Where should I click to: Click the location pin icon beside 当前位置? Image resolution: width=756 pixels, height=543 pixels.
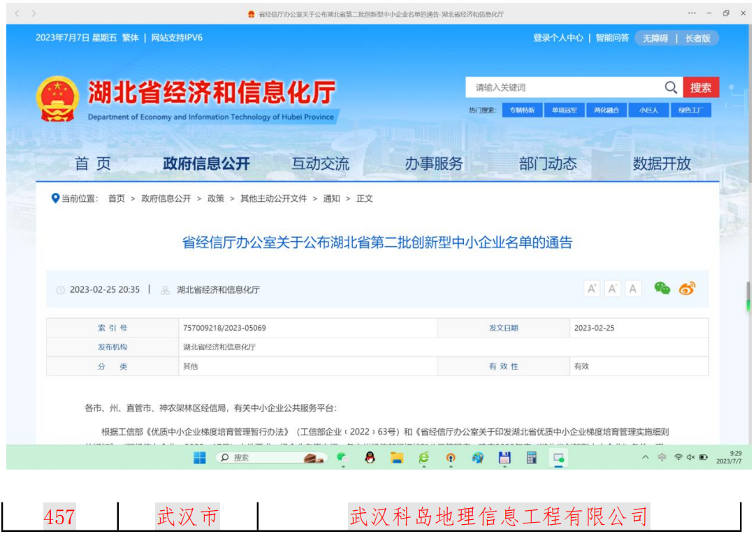55,198
